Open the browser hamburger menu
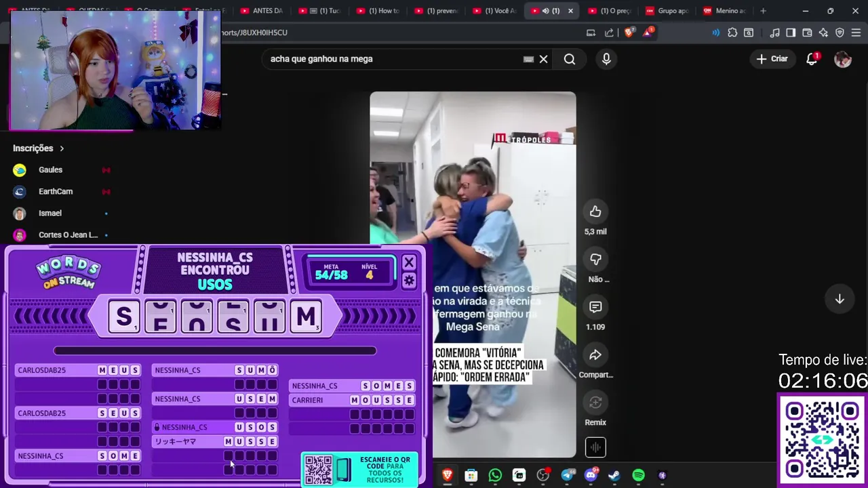 pos(856,33)
